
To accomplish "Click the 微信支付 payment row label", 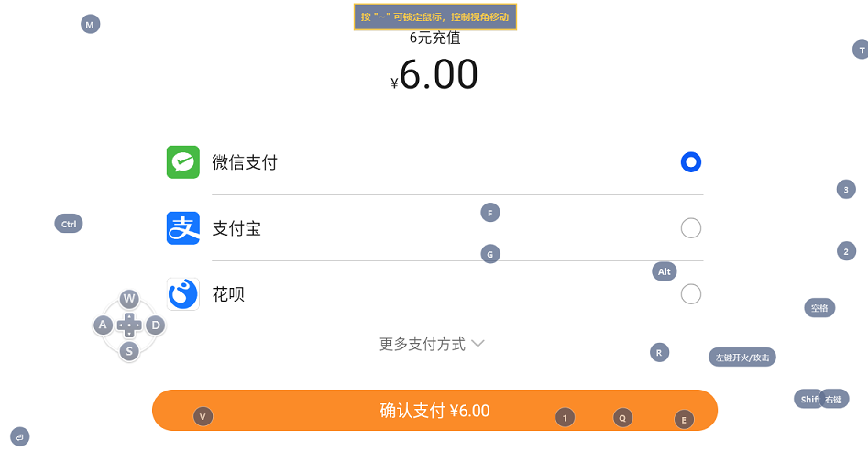I will pyautogui.click(x=245, y=162).
